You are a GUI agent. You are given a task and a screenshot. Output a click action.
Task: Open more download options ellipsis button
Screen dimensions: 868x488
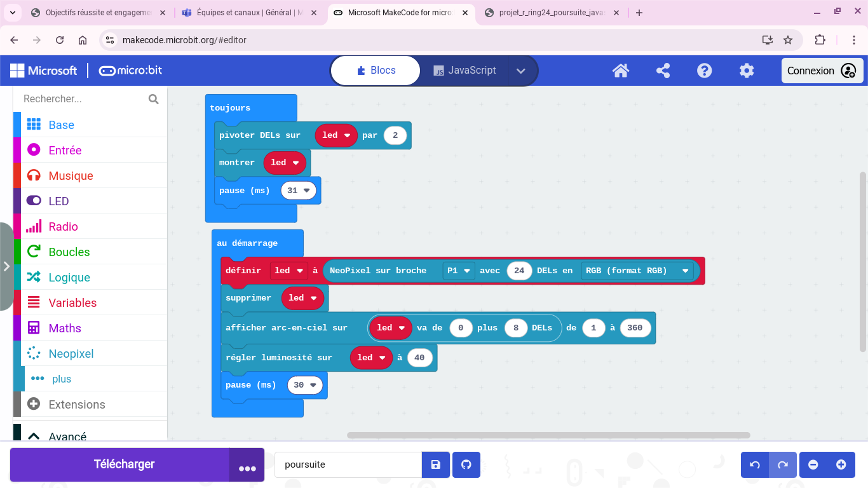pyautogui.click(x=247, y=464)
